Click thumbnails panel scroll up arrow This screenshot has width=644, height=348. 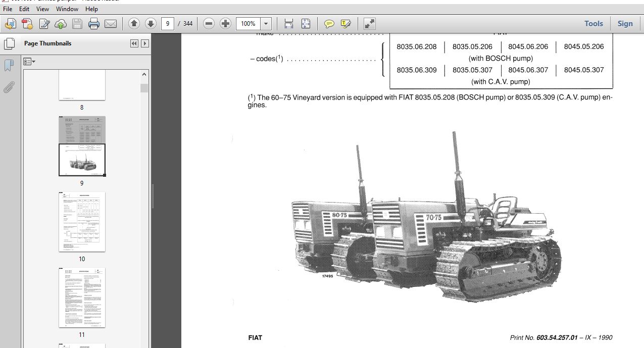tap(144, 74)
